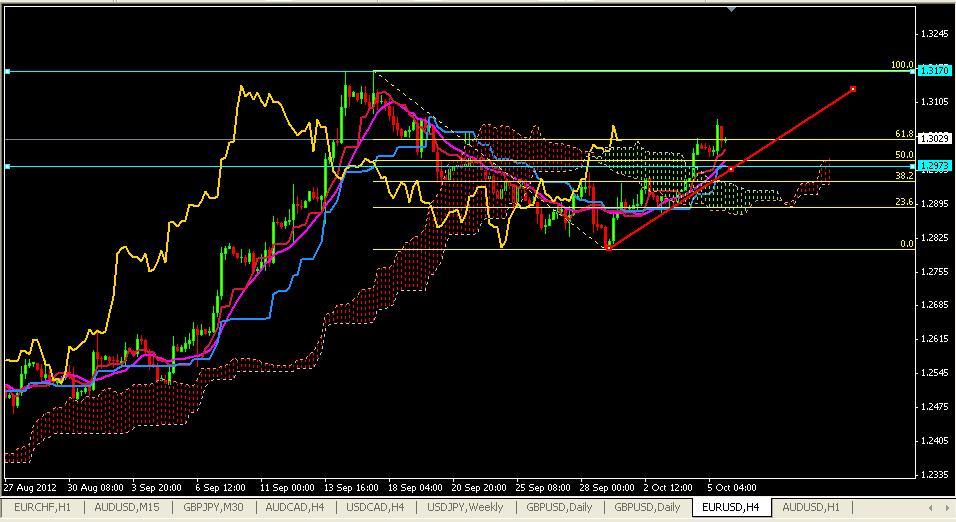The height and width of the screenshot is (522, 956).
Task: Click the 2 Oct 12:00 time label
Action: click(668, 488)
